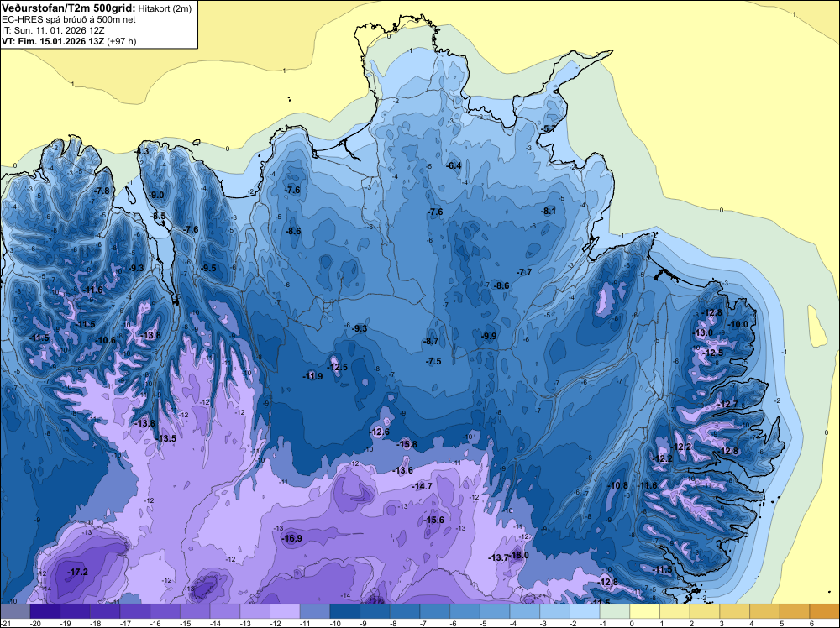This screenshot has width=840, height=628.
Task: Select the 'Hitakort (2m)' label
Action: [x=165, y=8]
